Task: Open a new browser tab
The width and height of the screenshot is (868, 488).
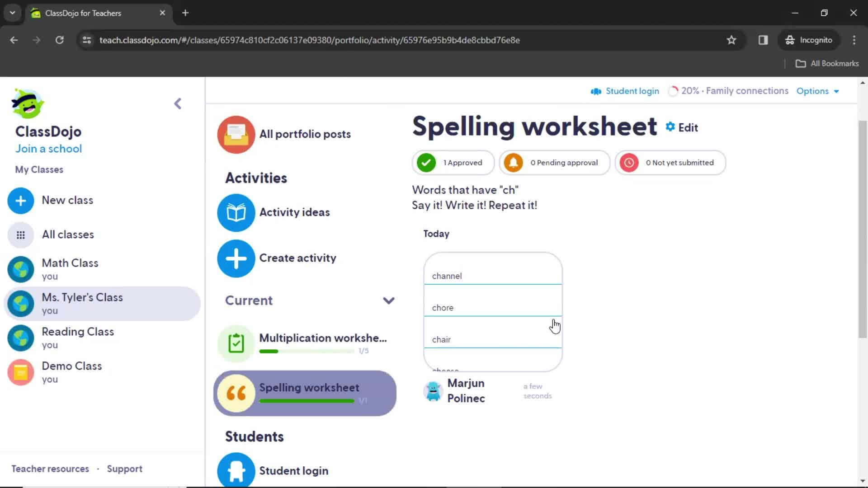Action: click(185, 13)
